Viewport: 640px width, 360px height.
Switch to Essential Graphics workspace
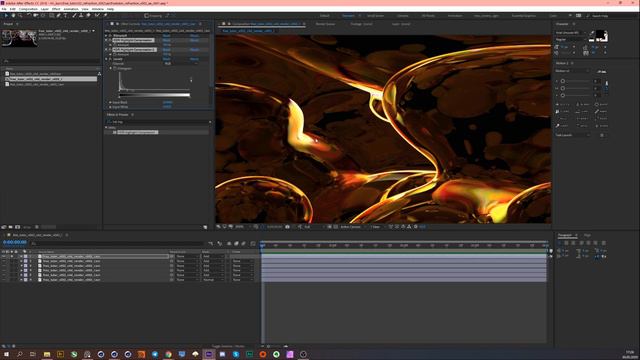(524, 16)
